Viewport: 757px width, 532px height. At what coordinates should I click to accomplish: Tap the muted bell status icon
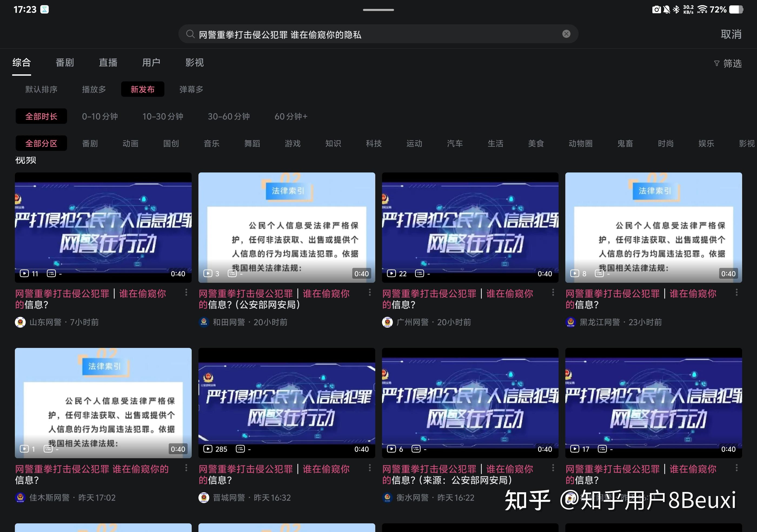point(666,9)
